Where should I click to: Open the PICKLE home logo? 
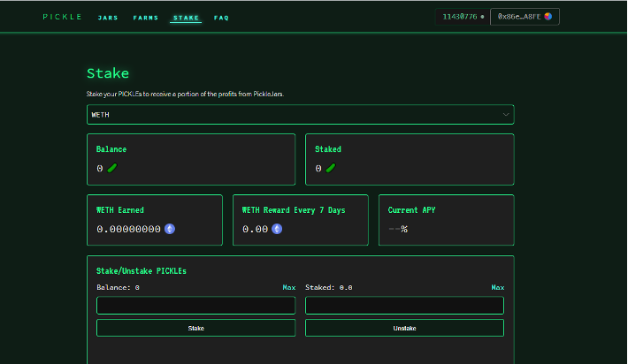[x=62, y=17]
